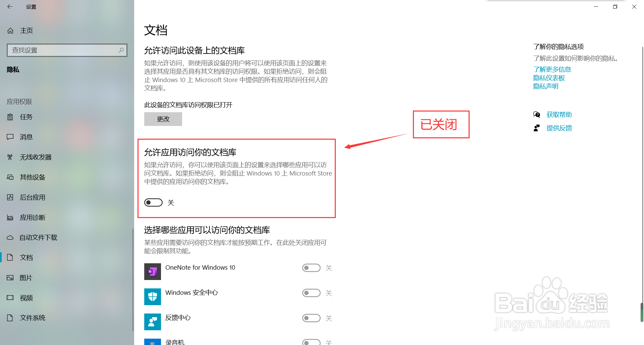This screenshot has height=345, width=644.
Task: Click into the 查找设置 search field
Action: pos(67,50)
